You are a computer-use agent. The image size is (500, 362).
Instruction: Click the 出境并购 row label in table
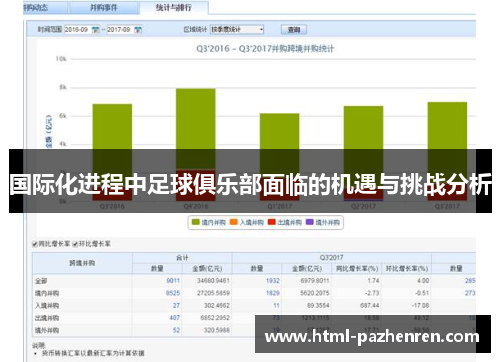click(47, 318)
